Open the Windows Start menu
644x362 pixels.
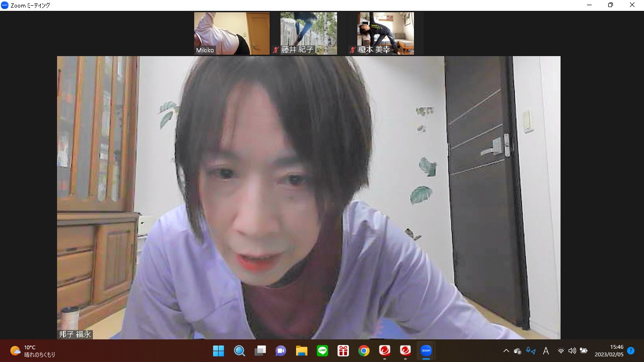pos(218,351)
